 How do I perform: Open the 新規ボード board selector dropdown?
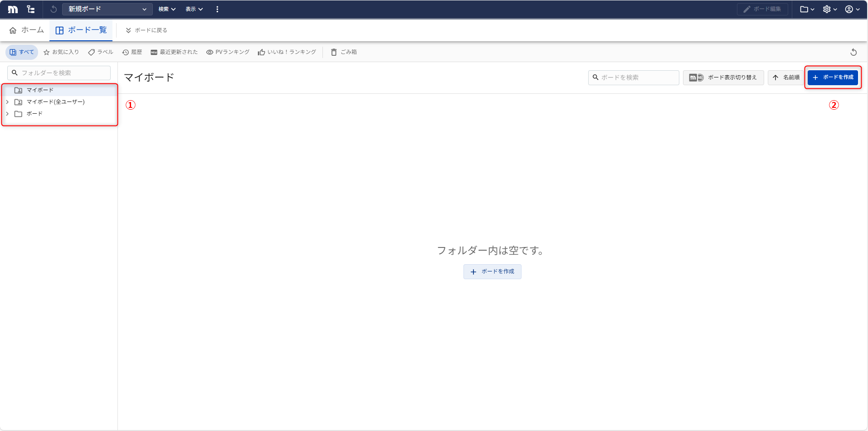(x=107, y=9)
